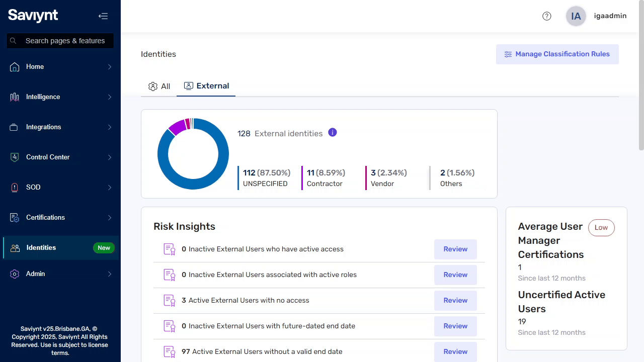
Task: Click the Average User Manager Certifications heading
Action: pyautogui.click(x=551, y=240)
